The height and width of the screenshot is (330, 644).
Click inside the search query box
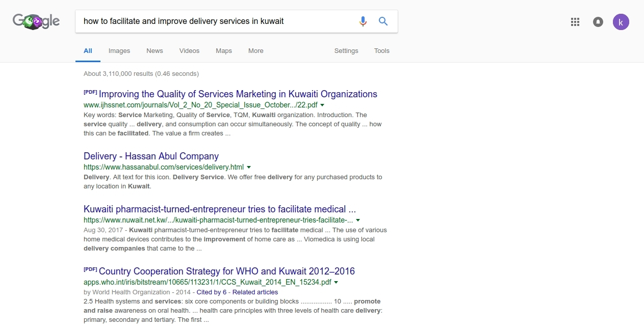point(214,21)
